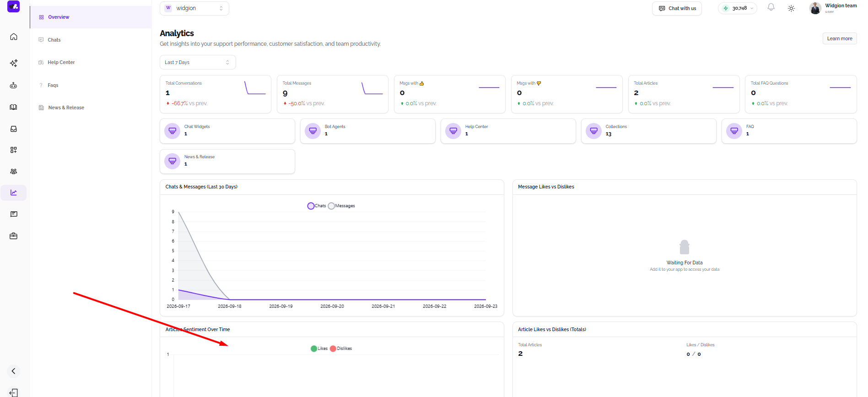Screen dimensions: 868x397
Task: Collapse sidebar with the back chevron
Action: coord(14,371)
